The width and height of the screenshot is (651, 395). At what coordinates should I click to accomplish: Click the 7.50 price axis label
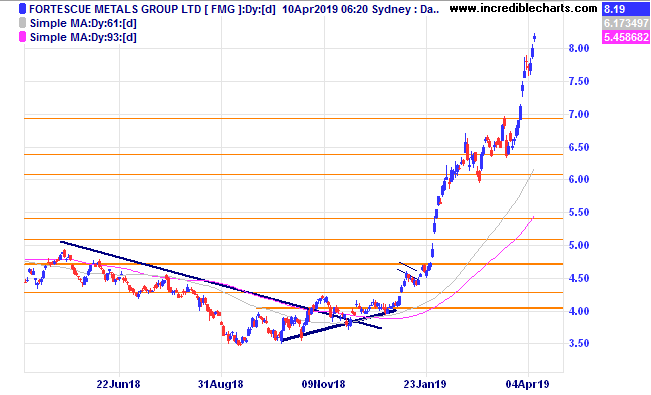[x=579, y=81]
